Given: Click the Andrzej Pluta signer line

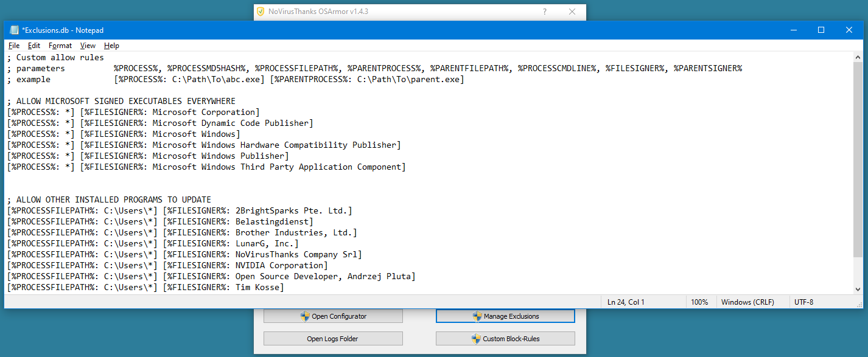Looking at the screenshot, I should pos(211,276).
